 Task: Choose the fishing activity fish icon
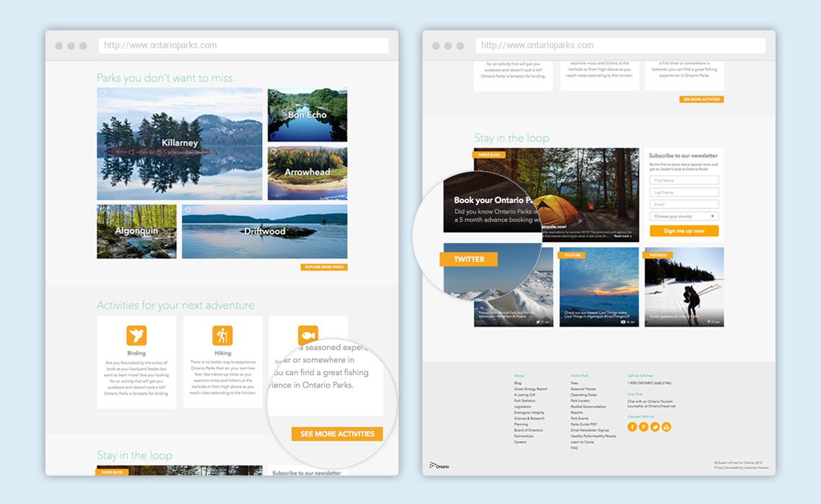[x=308, y=334]
